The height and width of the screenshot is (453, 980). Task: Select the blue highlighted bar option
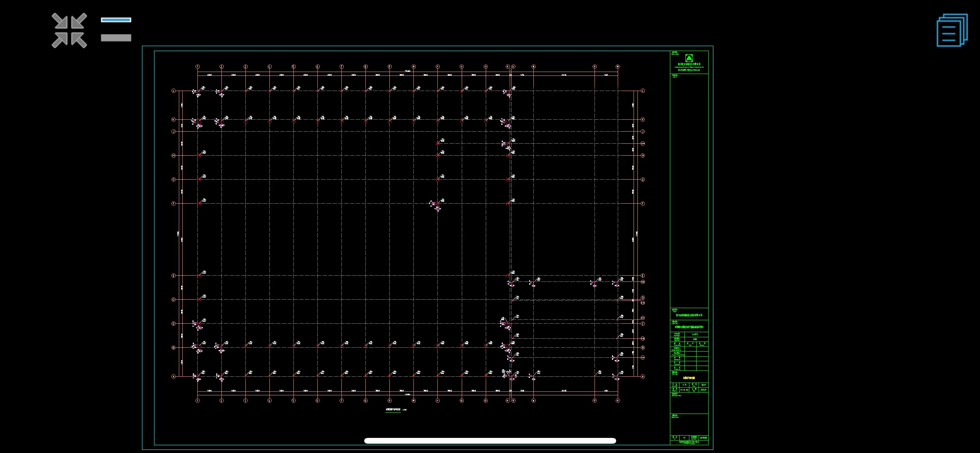(116, 20)
